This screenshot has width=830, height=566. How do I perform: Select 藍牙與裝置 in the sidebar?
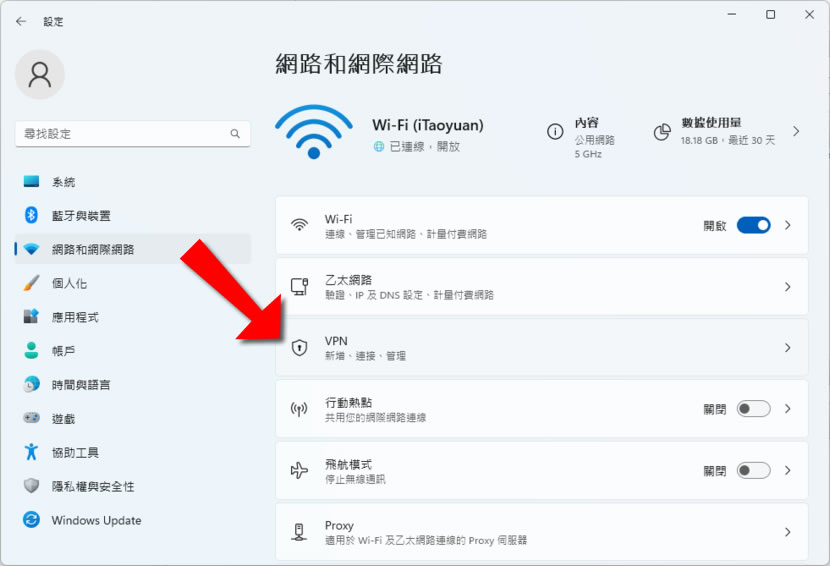132,215
